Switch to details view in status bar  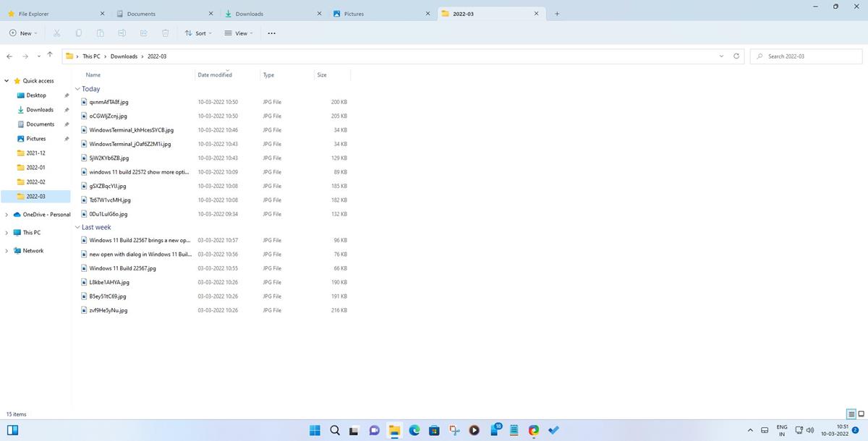tap(851, 414)
